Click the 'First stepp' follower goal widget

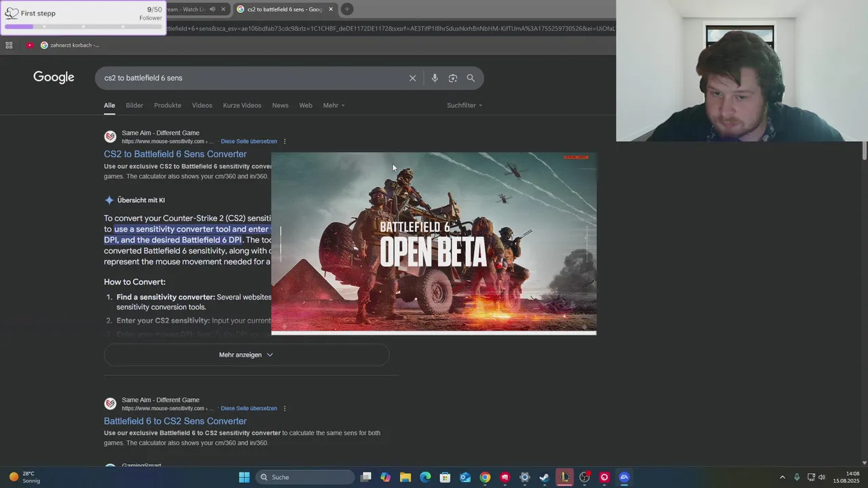83,18
